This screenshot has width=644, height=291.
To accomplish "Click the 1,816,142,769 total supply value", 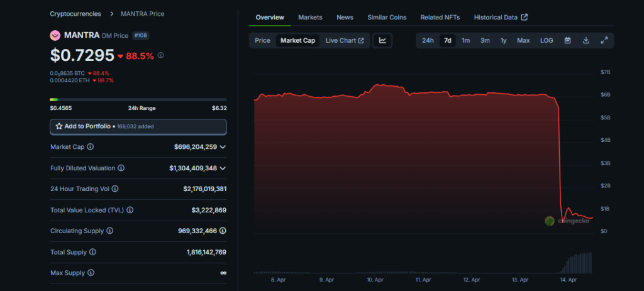I will [206, 252].
